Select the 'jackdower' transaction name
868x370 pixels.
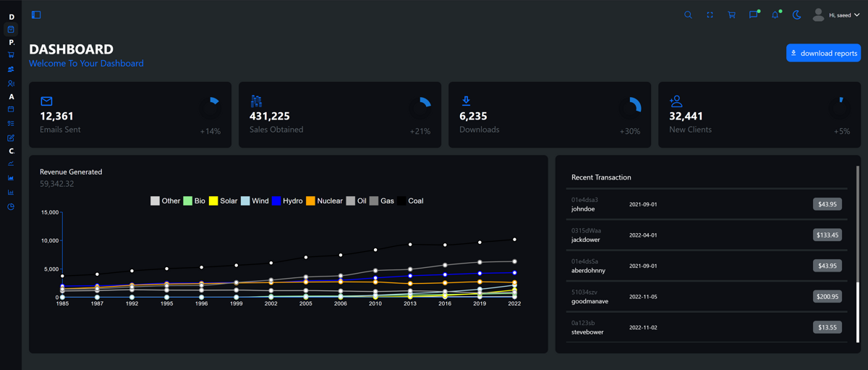[x=586, y=240]
